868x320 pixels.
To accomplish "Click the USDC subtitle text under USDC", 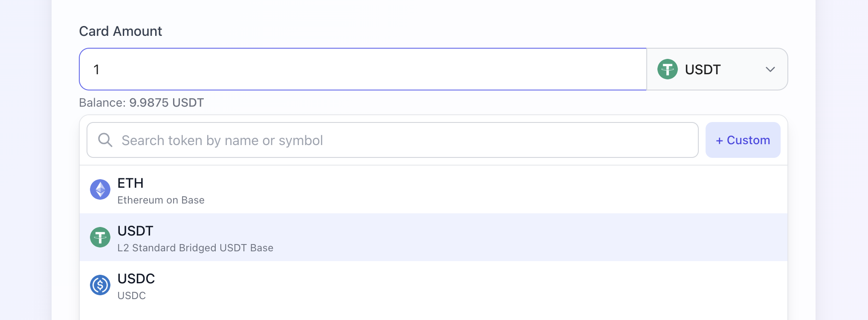I will coord(132,296).
